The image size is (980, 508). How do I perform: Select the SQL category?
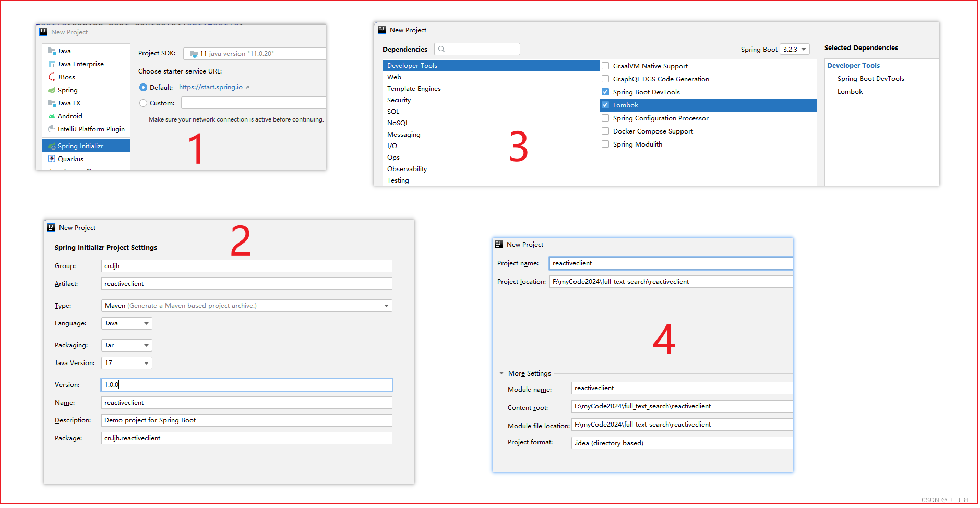(491, 112)
